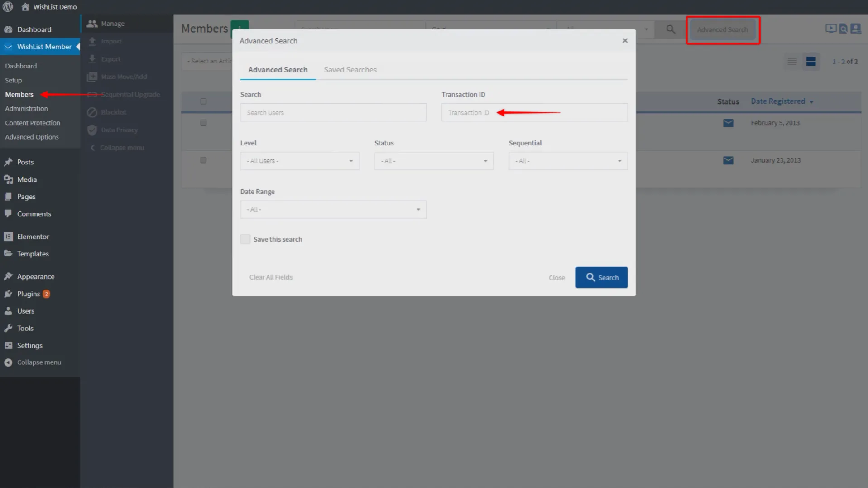This screenshot has height=488, width=868.
Task: Click the email status icon for February 5, 2013
Action: click(x=728, y=123)
